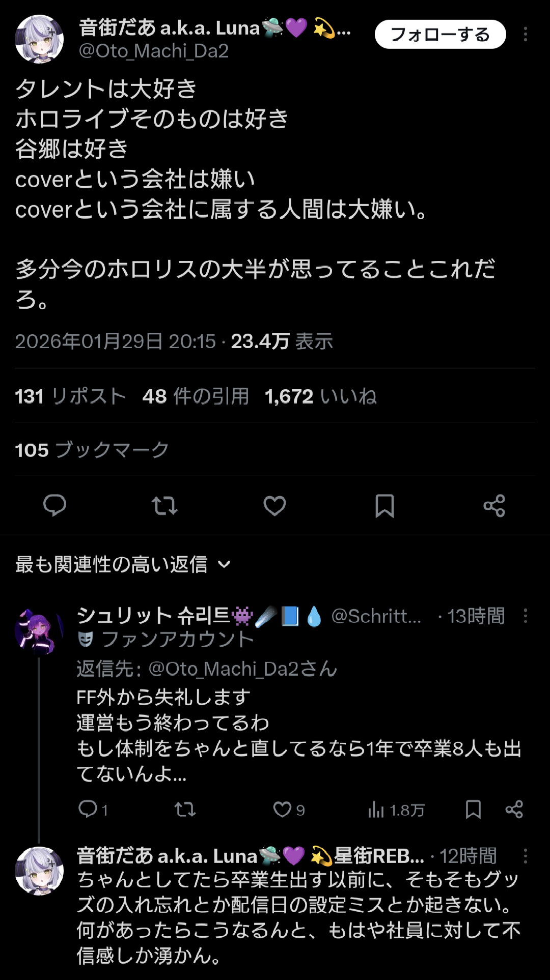550x980 pixels.
Task: Like the main post
Action: (x=274, y=506)
